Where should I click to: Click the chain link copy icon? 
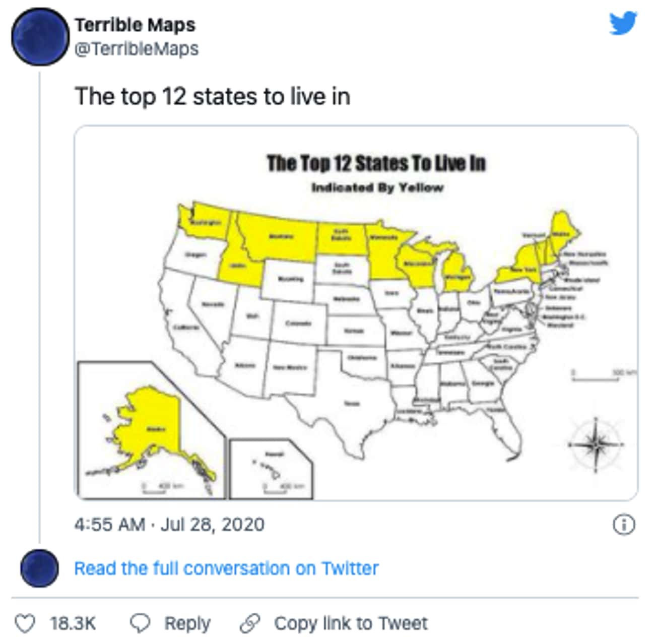point(250,623)
